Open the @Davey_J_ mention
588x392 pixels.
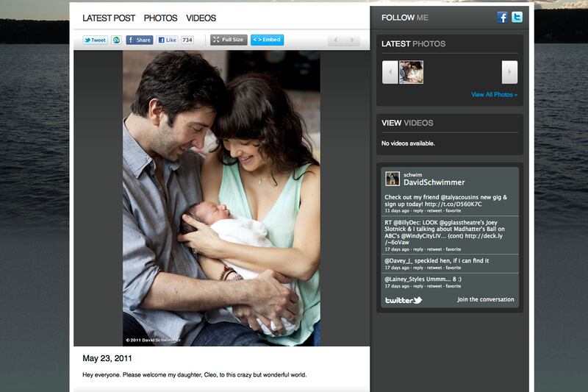398,260
